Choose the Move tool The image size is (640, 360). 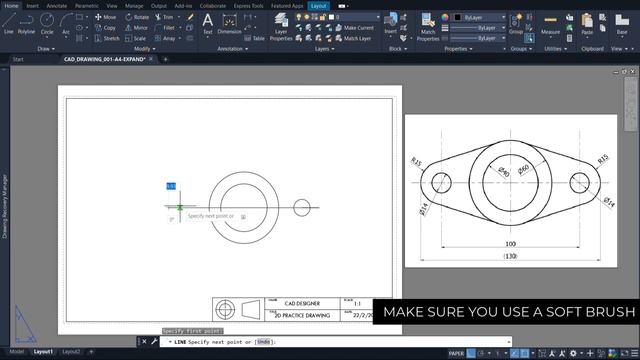point(106,17)
